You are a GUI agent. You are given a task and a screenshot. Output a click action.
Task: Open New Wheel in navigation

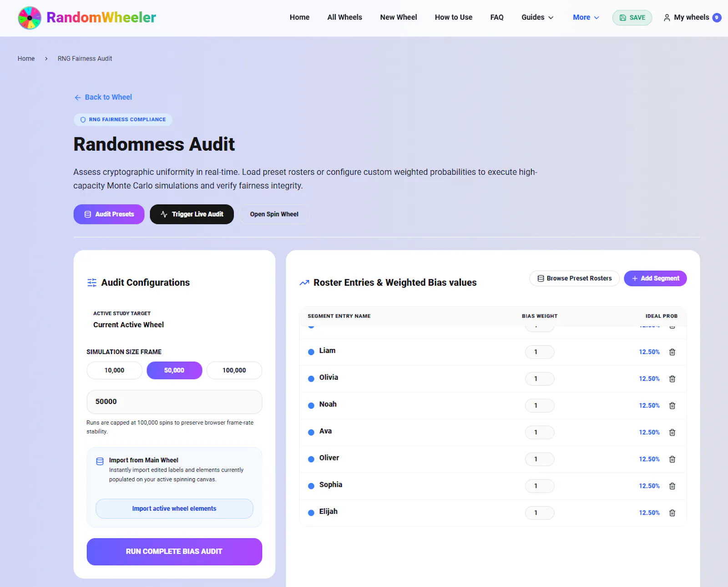(399, 17)
